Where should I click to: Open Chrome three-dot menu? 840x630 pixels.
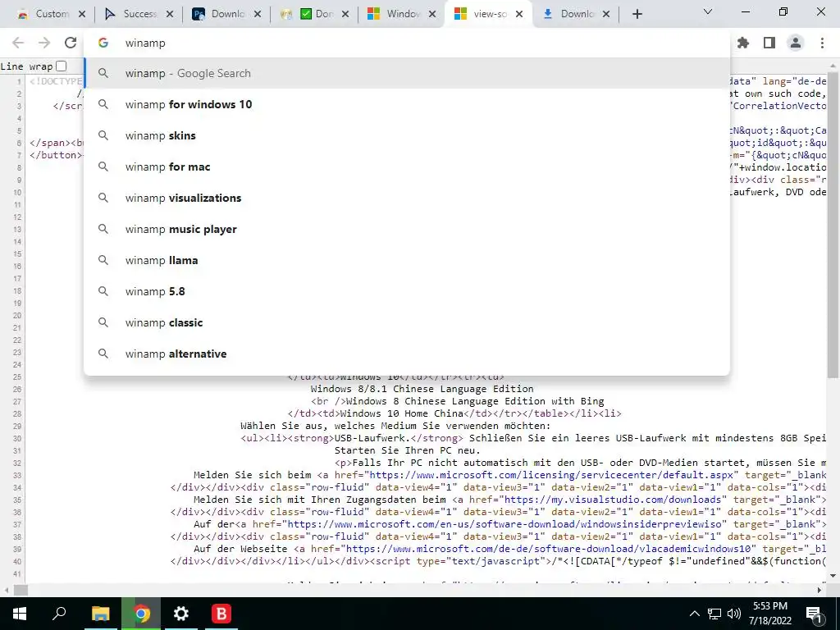(822, 43)
